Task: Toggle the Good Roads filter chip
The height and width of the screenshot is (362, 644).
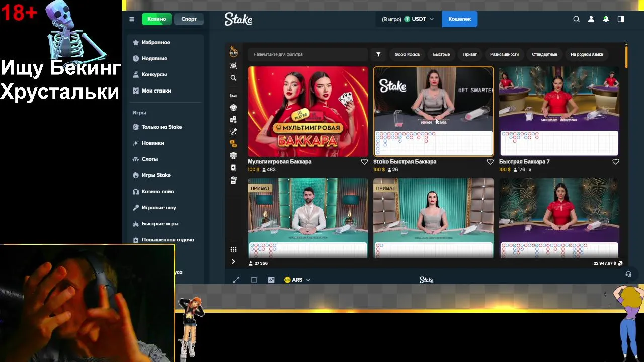Action: (407, 54)
